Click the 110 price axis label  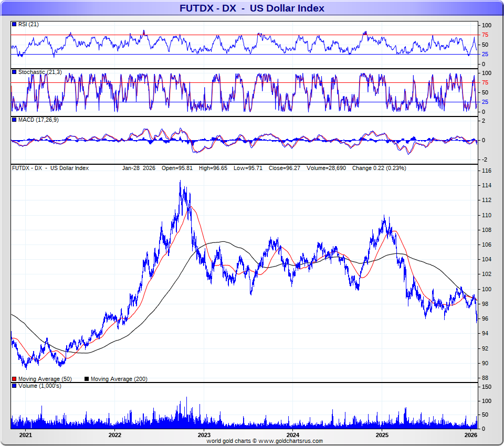click(x=487, y=215)
